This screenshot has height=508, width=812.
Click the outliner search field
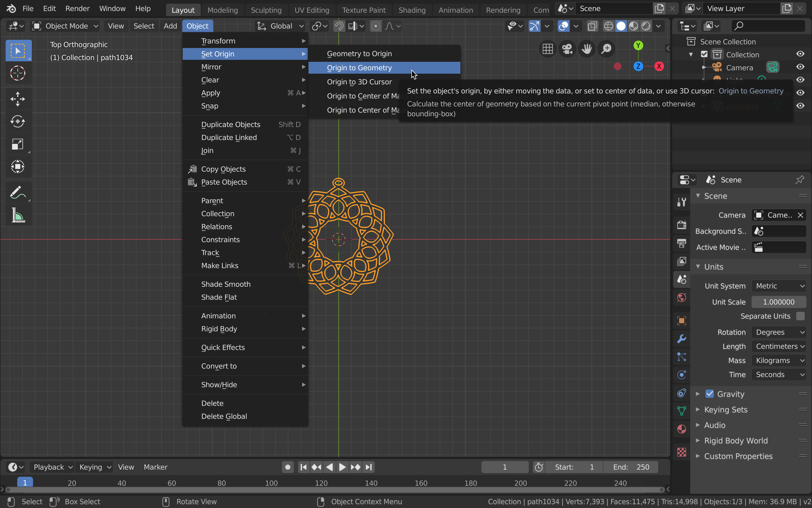(x=768, y=26)
